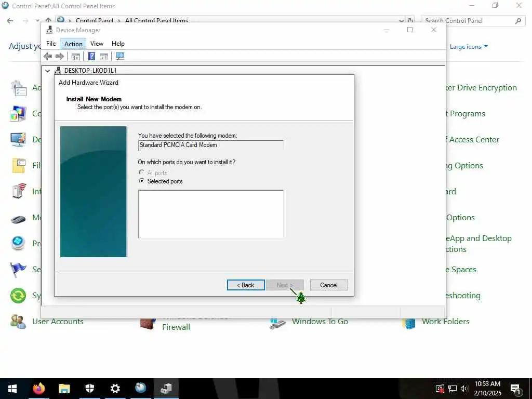Screen dimensions: 532x399
Task: Select the All ports radio button
Action: [x=141, y=172]
